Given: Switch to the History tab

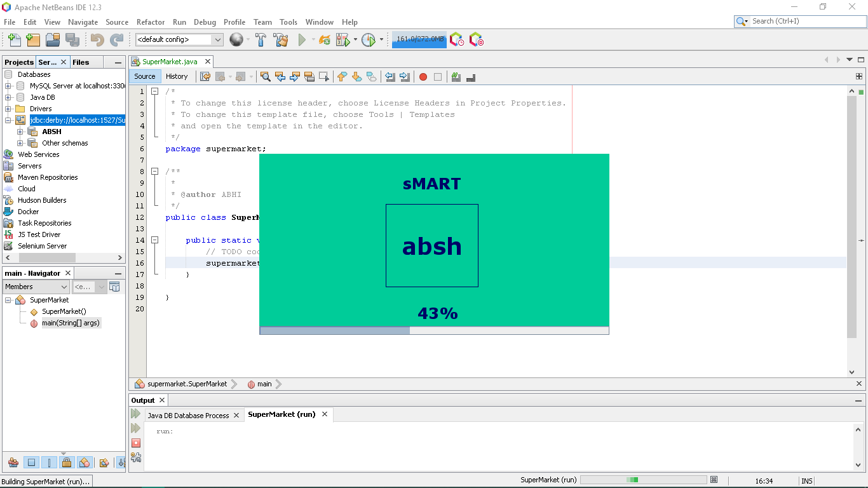Looking at the screenshot, I should click(177, 76).
